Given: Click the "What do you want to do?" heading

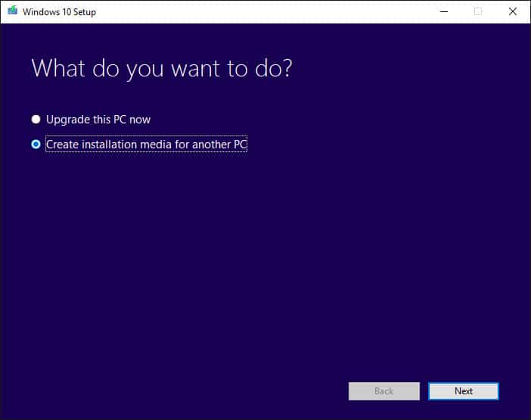Looking at the screenshot, I should (x=161, y=69).
